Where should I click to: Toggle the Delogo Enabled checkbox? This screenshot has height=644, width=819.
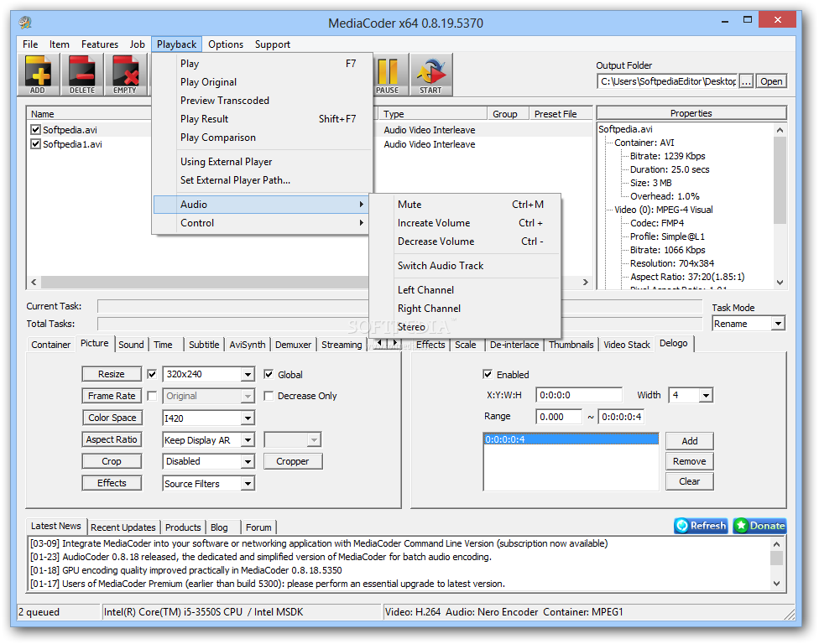pos(488,374)
